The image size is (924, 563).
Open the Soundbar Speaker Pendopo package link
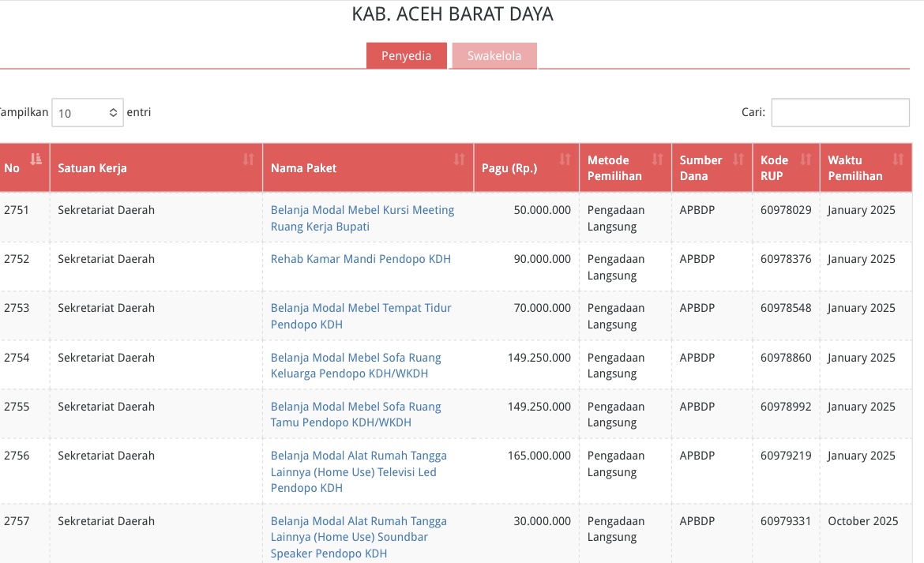[x=359, y=537]
